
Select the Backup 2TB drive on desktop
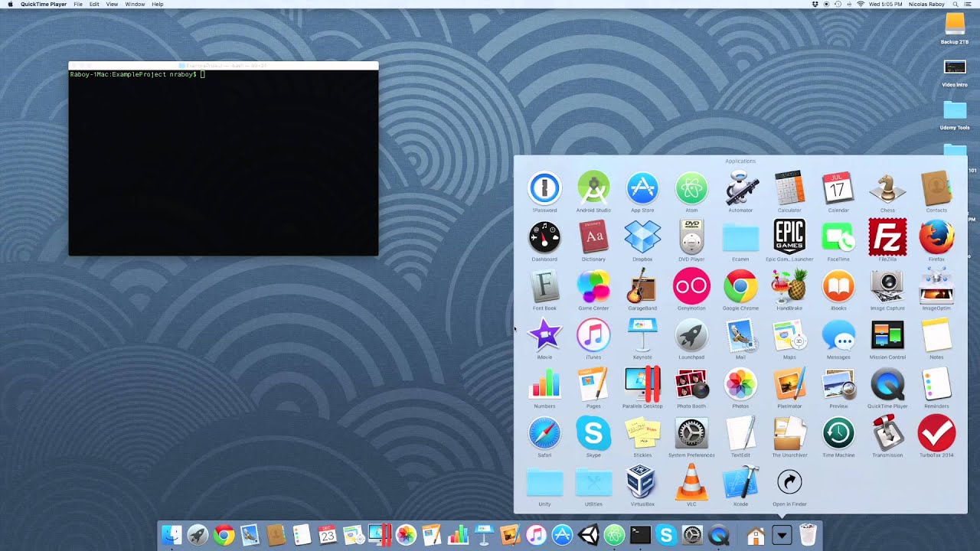pos(955,28)
